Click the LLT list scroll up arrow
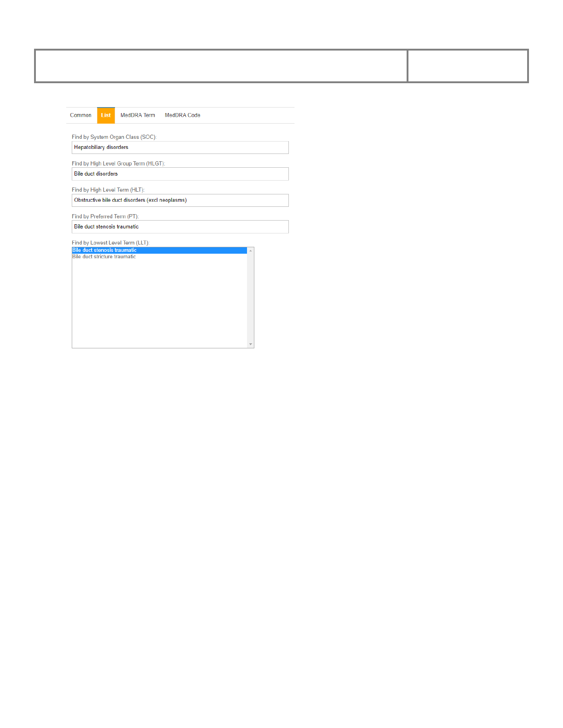Screen dimensions: 563x728 coord(251,250)
